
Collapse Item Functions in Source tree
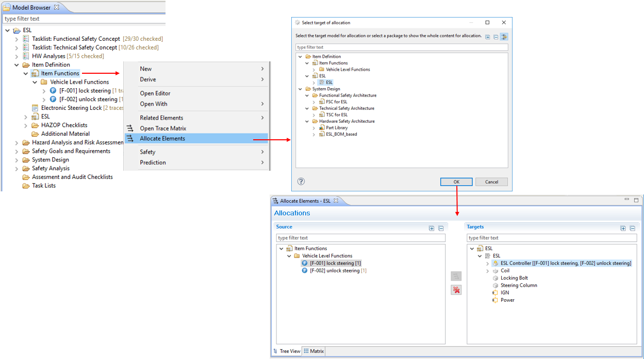coord(281,249)
